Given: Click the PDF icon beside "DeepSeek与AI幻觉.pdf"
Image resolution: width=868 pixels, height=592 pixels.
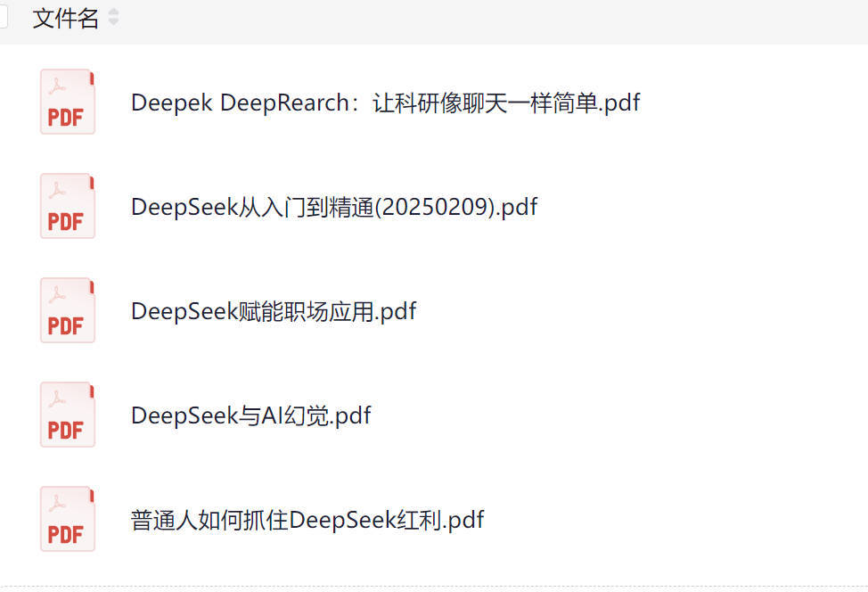Looking at the screenshot, I should coord(67,414).
